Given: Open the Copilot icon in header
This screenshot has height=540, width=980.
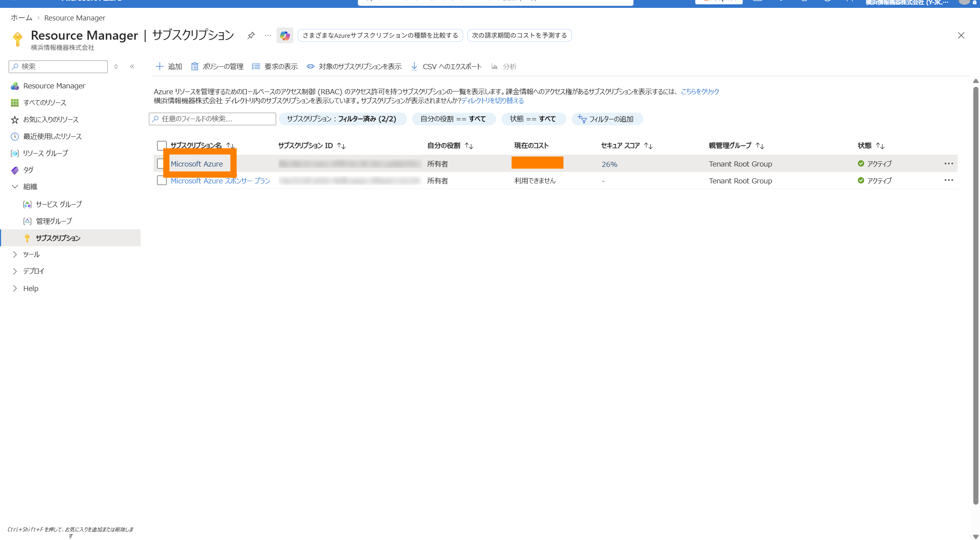Looking at the screenshot, I should click(x=285, y=35).
